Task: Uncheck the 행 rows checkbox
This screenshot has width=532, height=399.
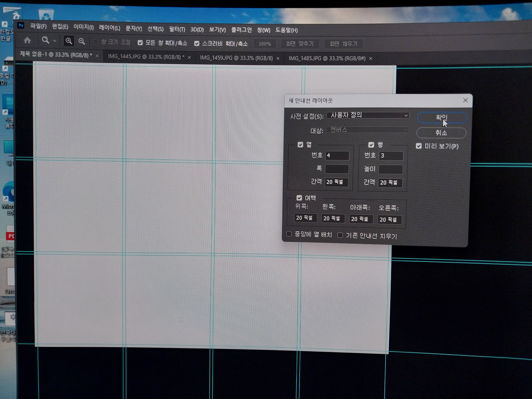Action: point(371,145)
